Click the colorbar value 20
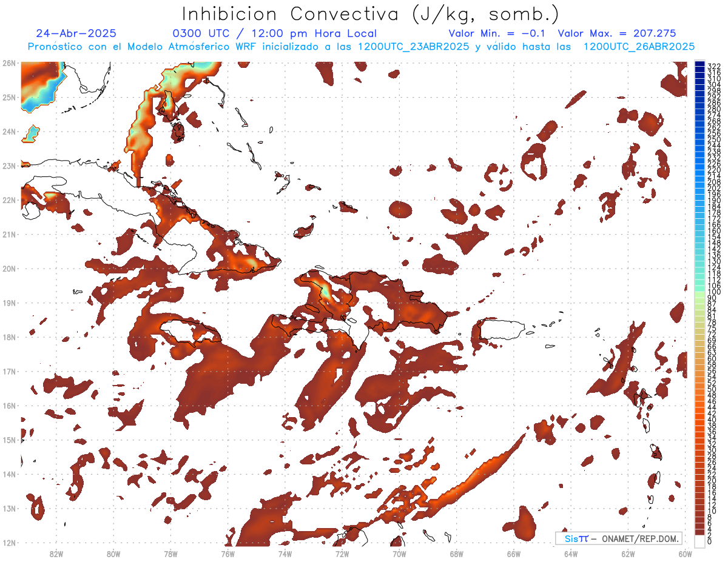Screen dimensions: 728x562 click(x=712, y=480)
